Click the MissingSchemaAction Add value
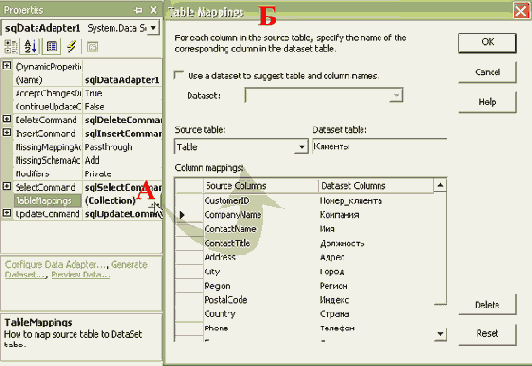The width and height of the screenshot is (532, 366). coord(92,160)
